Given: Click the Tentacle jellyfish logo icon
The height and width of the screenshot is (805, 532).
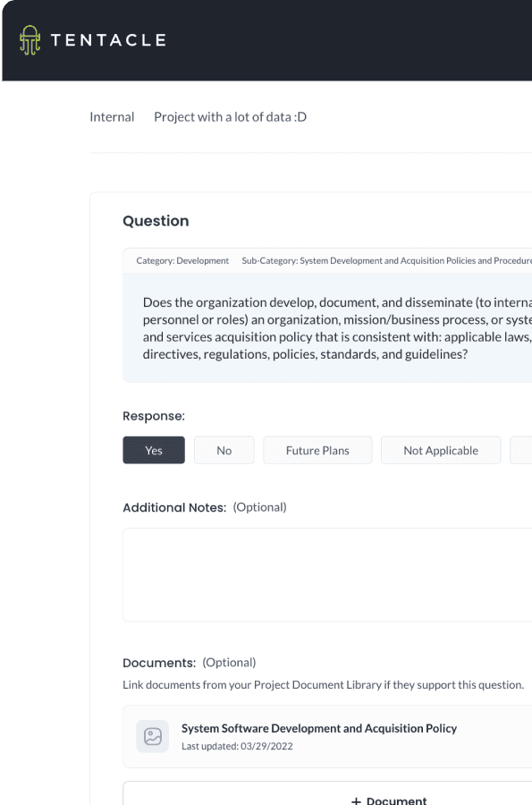Looking at the screenshot, I should coord(30,40).
